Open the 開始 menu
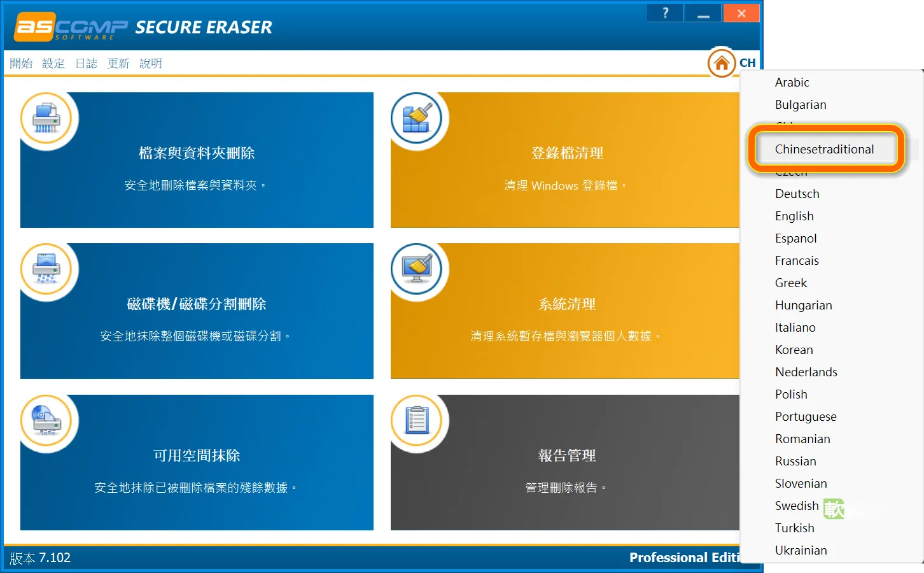 21,63
